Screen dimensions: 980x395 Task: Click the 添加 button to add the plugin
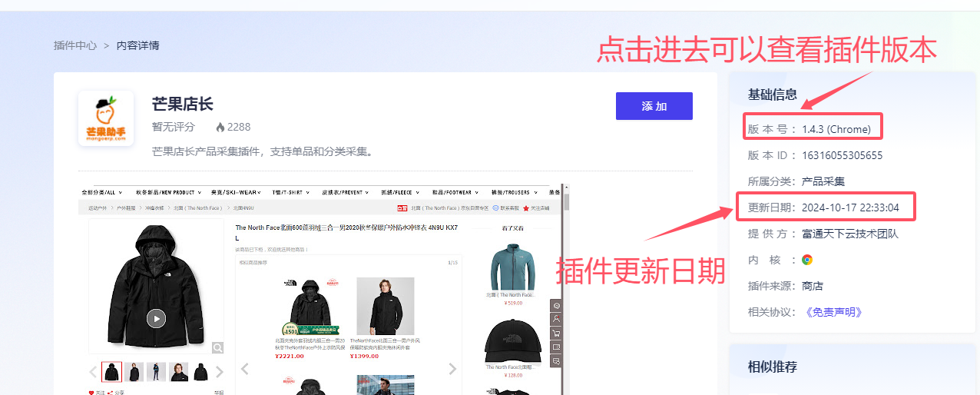coord(654,106)
